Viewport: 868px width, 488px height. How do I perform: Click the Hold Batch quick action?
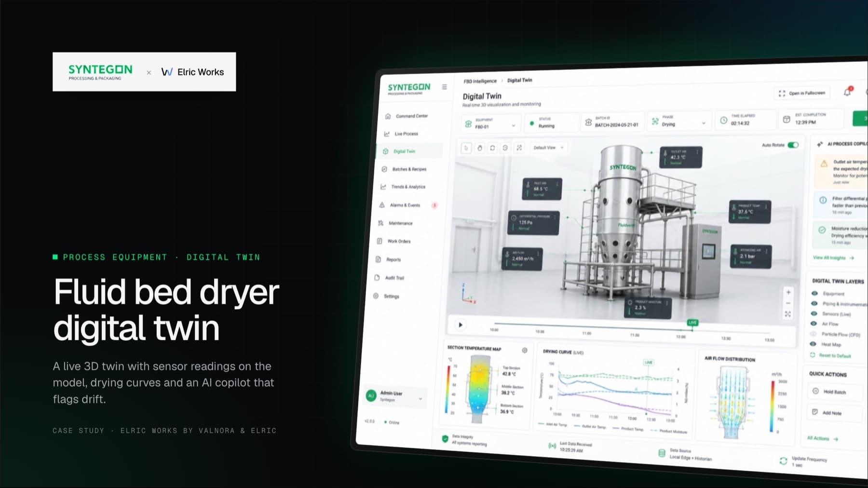pos(835,392)
